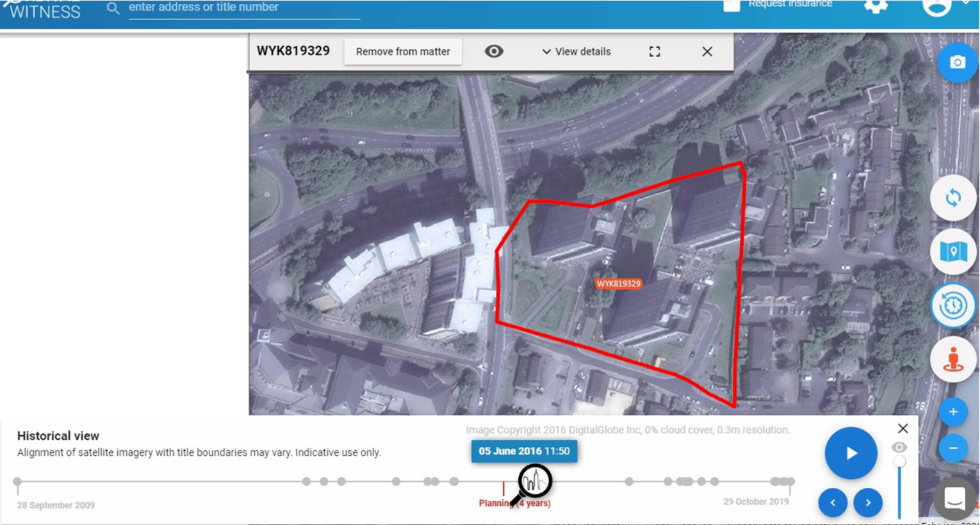Take a map snapshot with camera button

(x=957, y=62)
